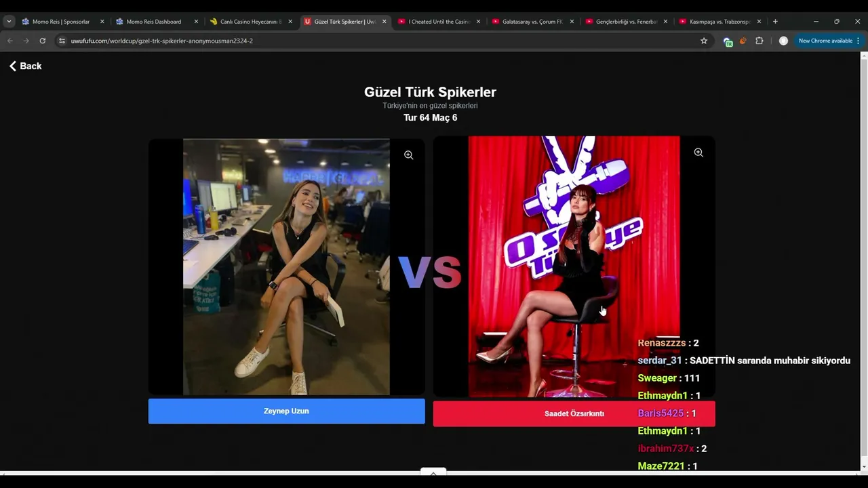Image resolution: width=868 pixels, height=488 pixels.
Task: View site information icon in address bar
Action: (x=62, y=41)
